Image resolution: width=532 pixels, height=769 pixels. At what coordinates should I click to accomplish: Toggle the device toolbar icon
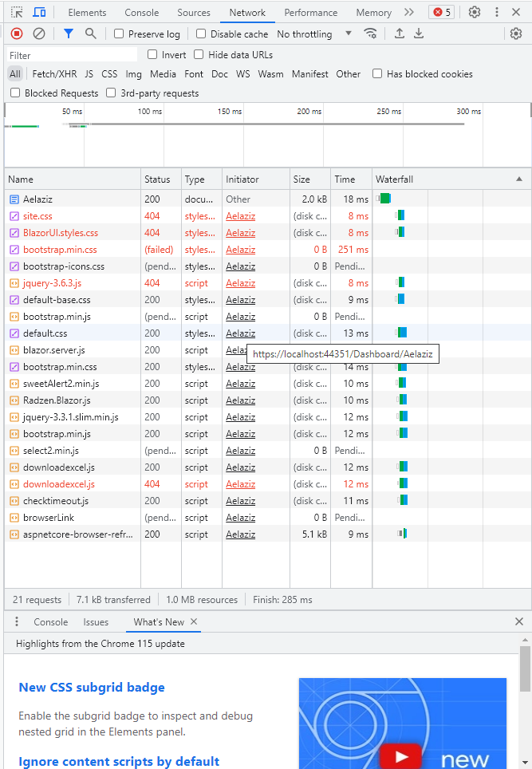point(39,12)
